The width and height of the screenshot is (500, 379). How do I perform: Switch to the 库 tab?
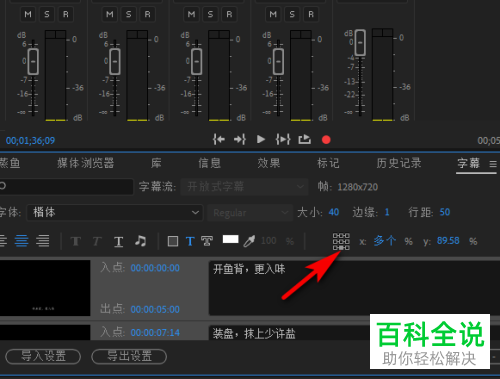[156, 163]
